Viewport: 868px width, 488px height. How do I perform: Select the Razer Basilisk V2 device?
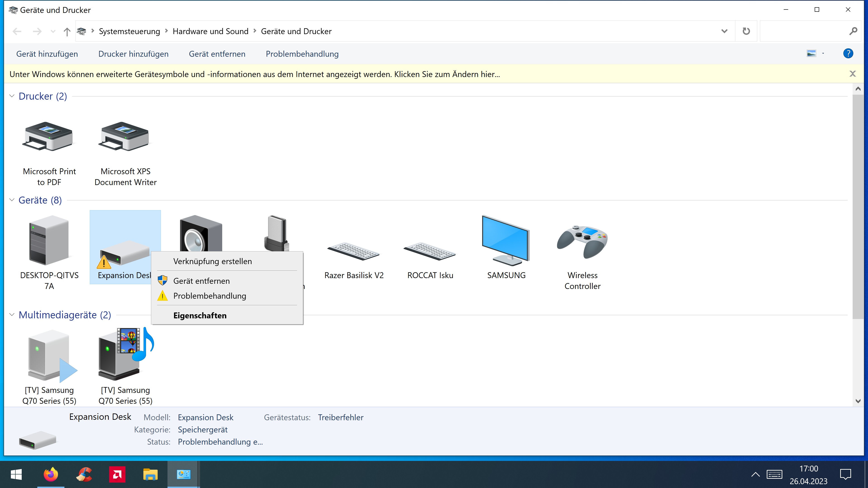point(354,251)
